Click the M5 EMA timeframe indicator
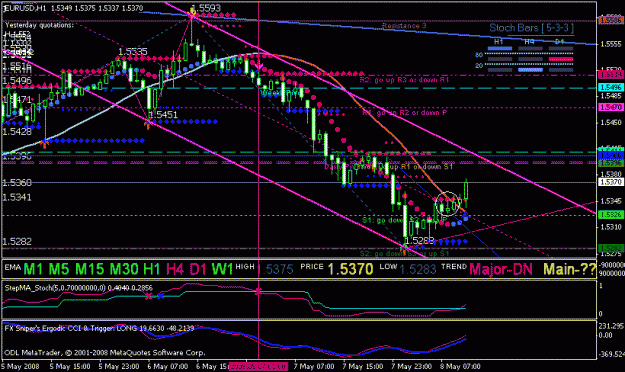The height and width of the screenshot is (372, 625). 60,269
